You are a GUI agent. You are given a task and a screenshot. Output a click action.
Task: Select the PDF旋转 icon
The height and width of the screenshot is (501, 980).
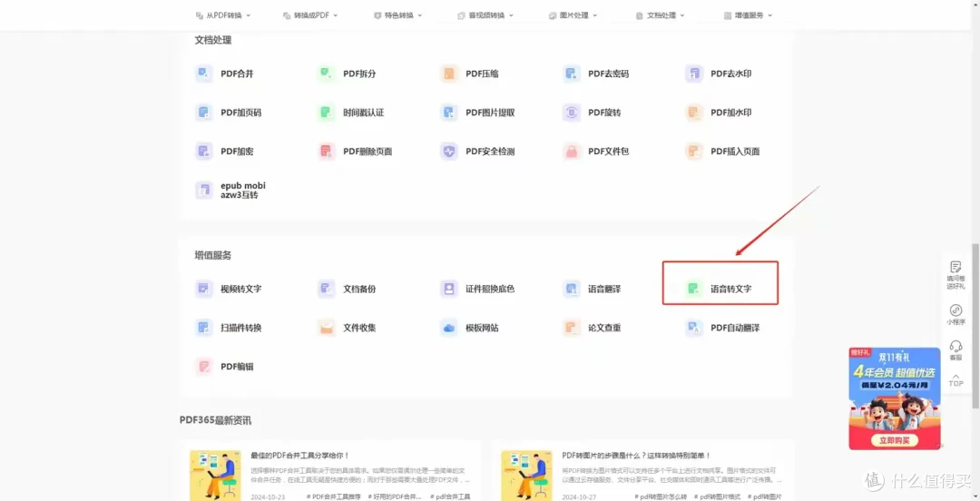(572, 113)
